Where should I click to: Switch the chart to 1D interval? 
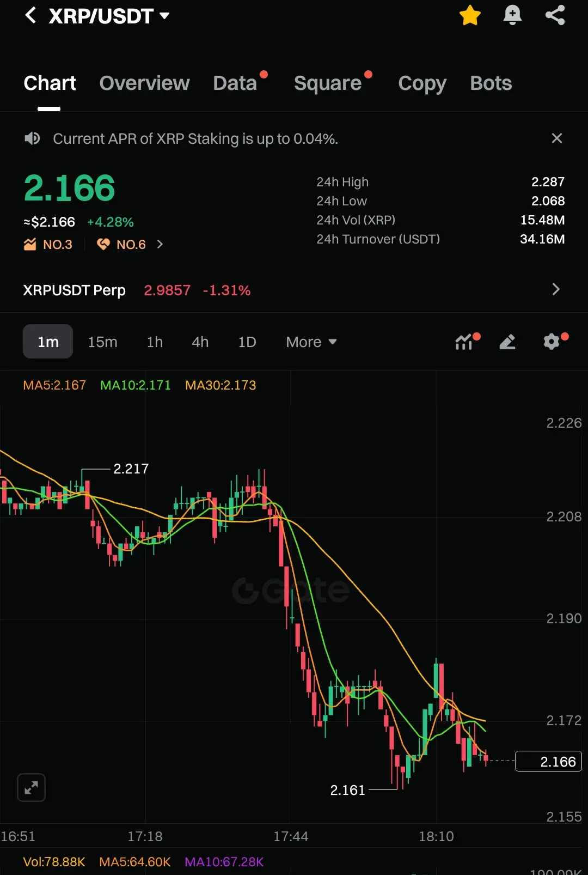click(x=247, y=342)
